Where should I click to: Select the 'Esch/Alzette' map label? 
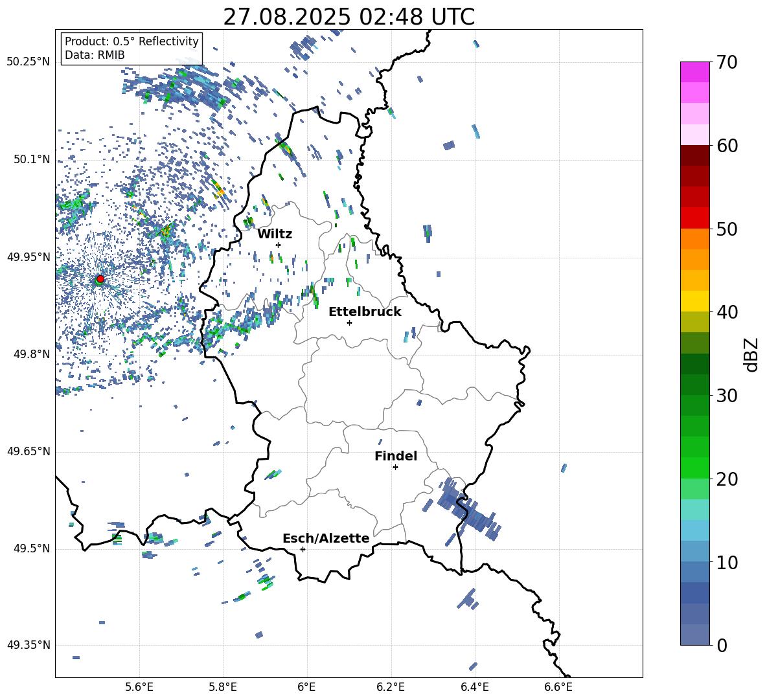(x=326, y=538)
